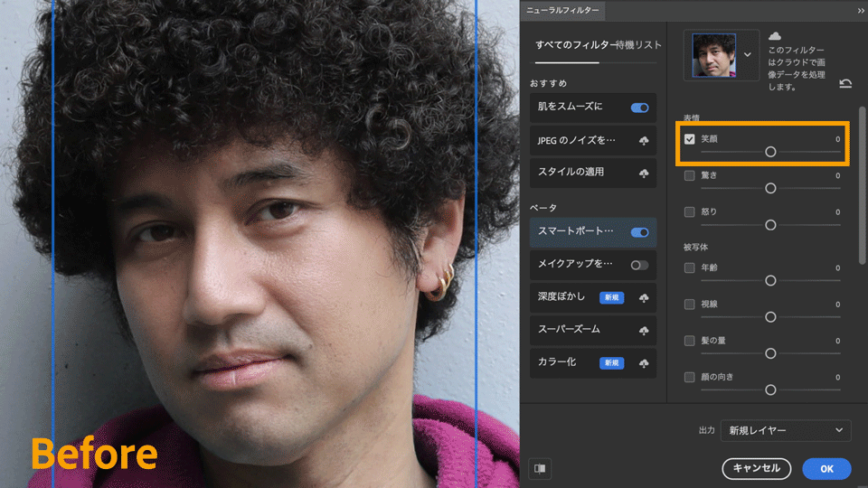Open the 出力 新規レイヤー dropdown
868x488 pixels.
[786, 430]
